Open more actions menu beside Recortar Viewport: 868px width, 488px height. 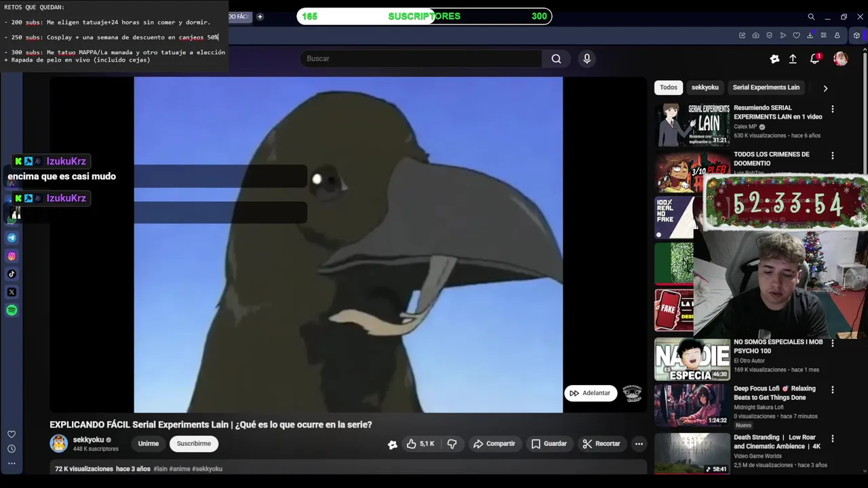pyautogui.click(x=639, y=444)
